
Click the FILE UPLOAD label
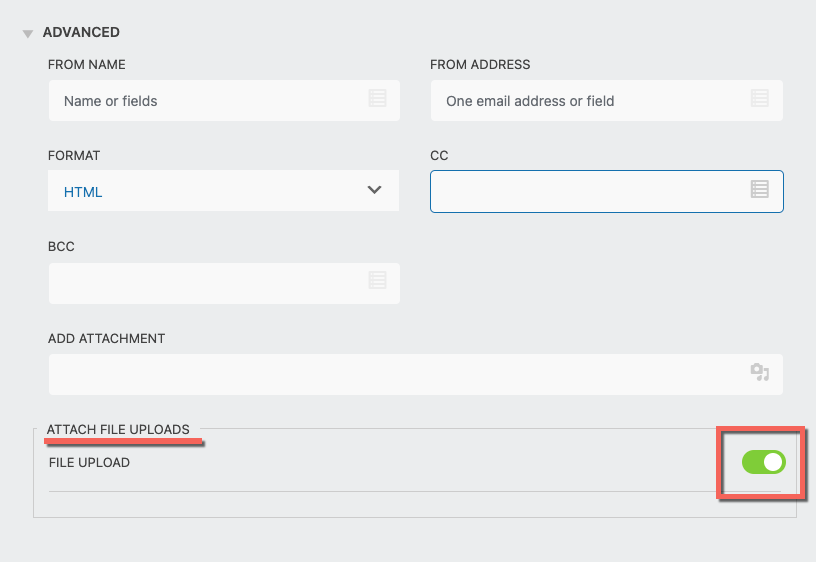[x=89, y=463]
